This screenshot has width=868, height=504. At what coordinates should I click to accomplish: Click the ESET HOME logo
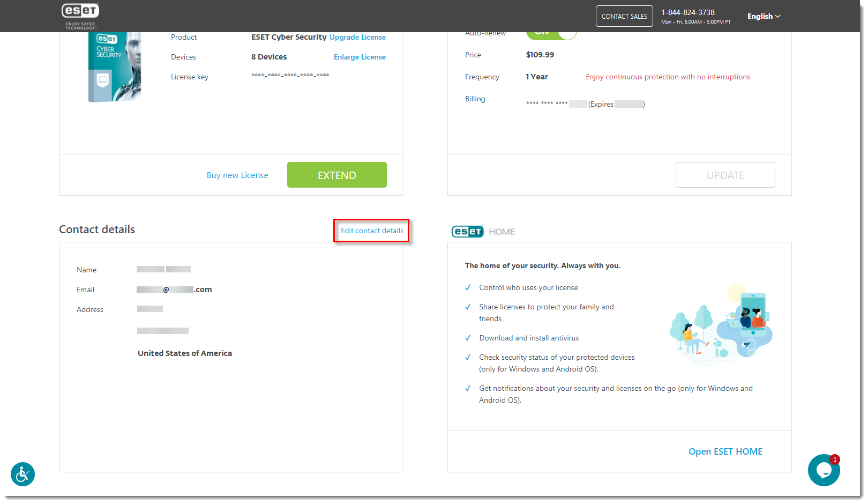[483, 232]
